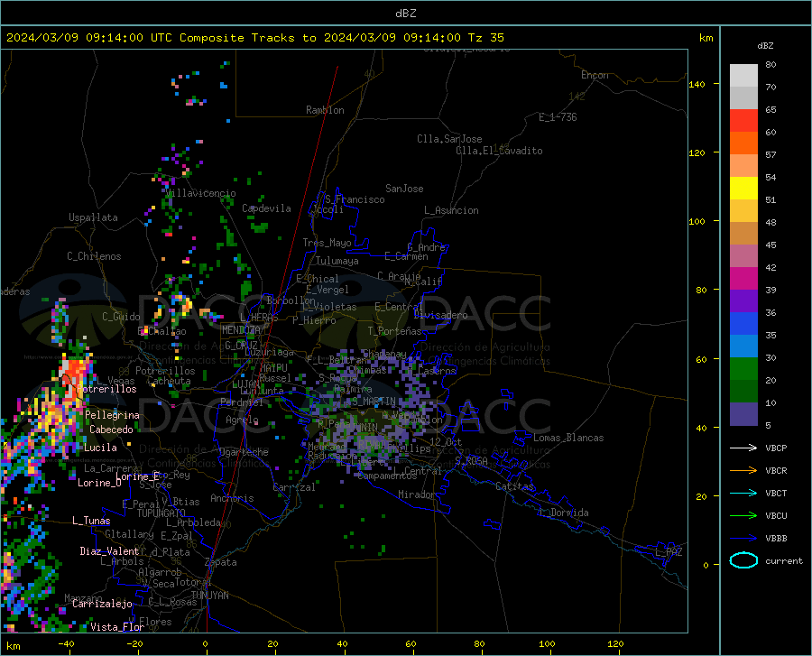The height and width of the screenshot is (656, 812).
Task: Click the blue VBBB arrow legend icon
Action: [743, 539]
